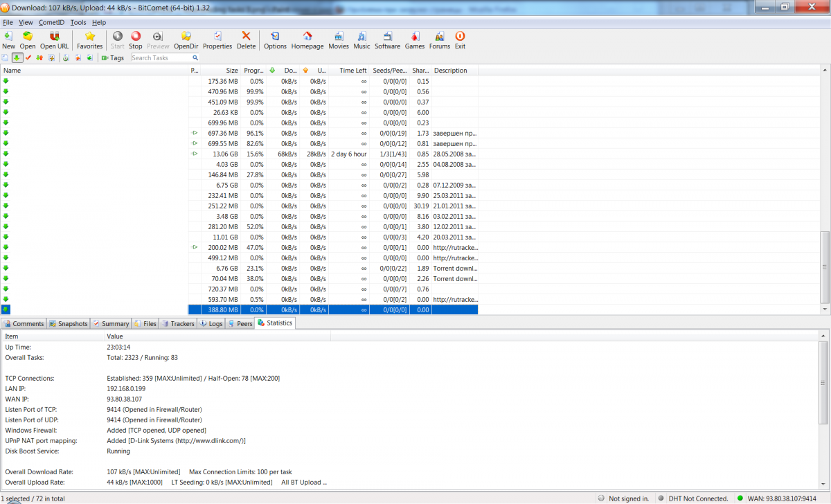This screenshot has height=504, width=831.
Task: Click the statistics panel scroll-down arrow
Action: pyautogui.click(x=825, y=485)
